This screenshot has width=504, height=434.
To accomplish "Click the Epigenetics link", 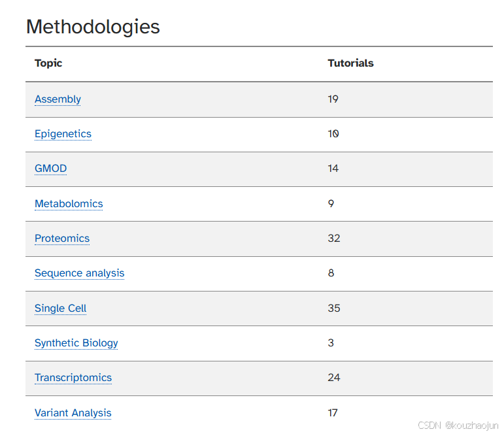I will click(63, 134).
